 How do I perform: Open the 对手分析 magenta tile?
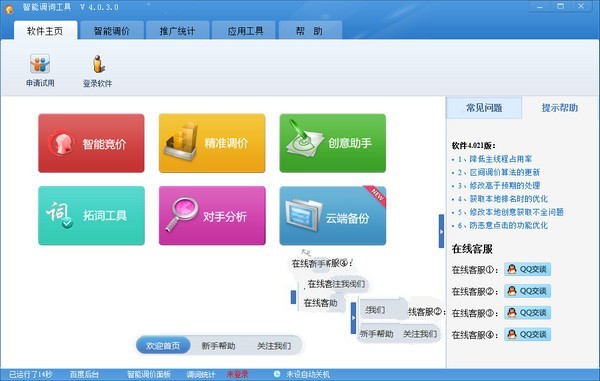pos(212,215)
